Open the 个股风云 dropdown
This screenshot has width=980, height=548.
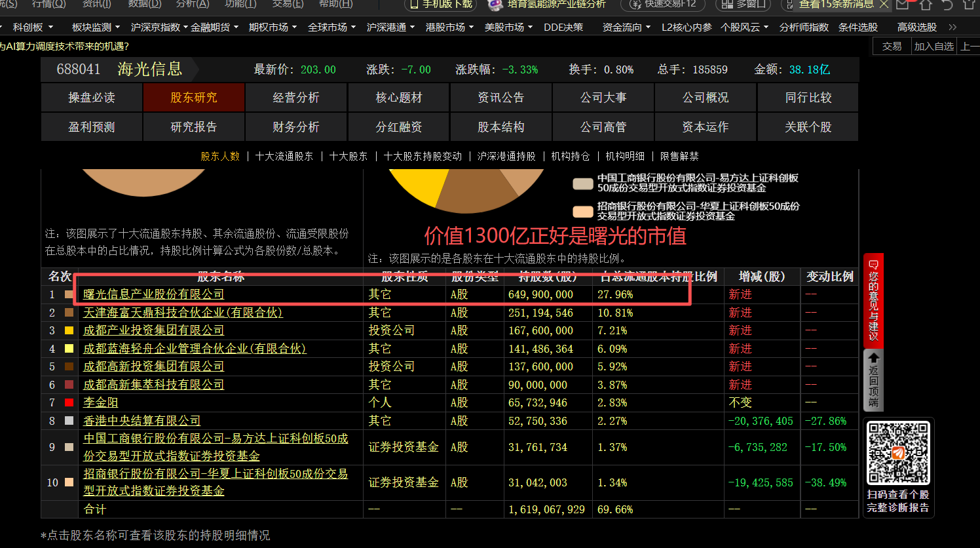pyautogui.click(x=744, y=27)
